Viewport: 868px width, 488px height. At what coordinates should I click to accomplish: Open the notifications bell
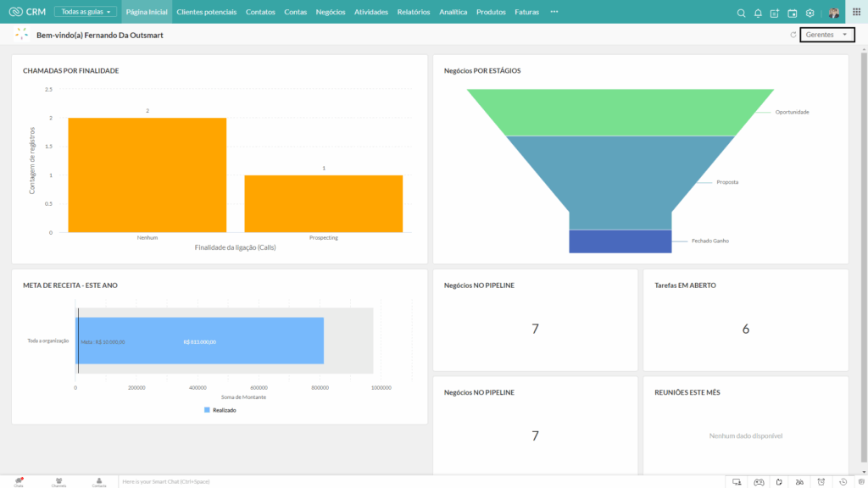[x=758, y=13]
